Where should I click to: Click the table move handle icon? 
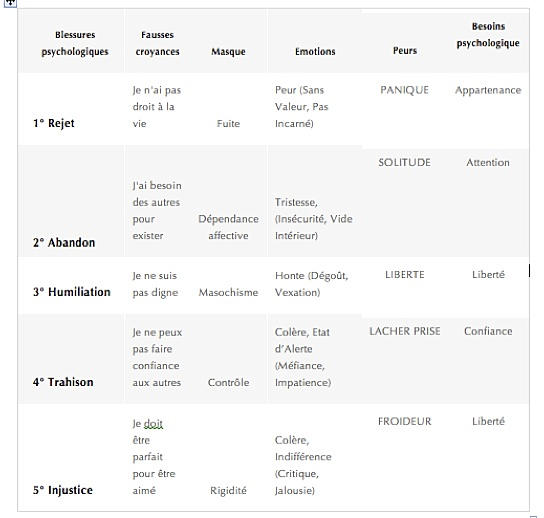[x=10, y=3]
